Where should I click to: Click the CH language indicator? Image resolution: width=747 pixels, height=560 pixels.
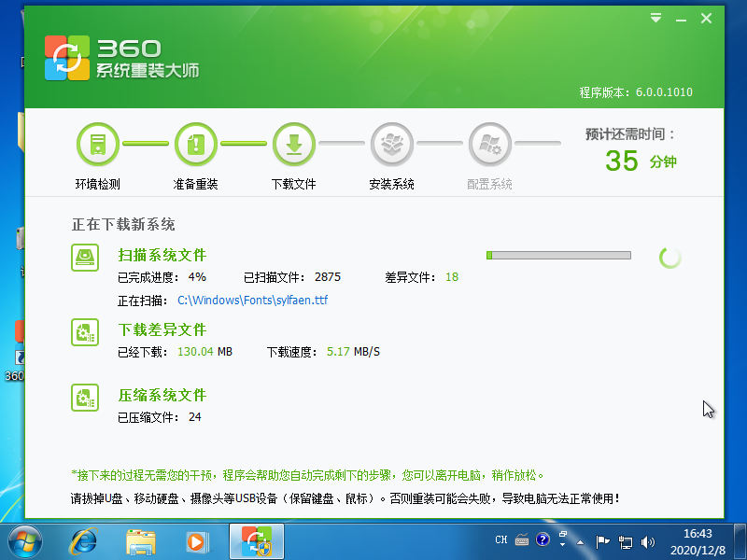[501, 540]
